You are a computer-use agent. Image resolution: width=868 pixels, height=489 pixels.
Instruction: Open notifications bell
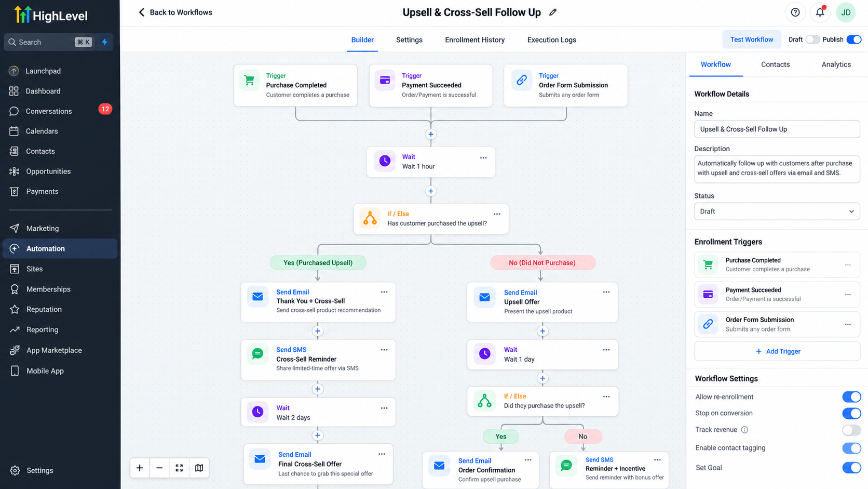click(820, 12)
